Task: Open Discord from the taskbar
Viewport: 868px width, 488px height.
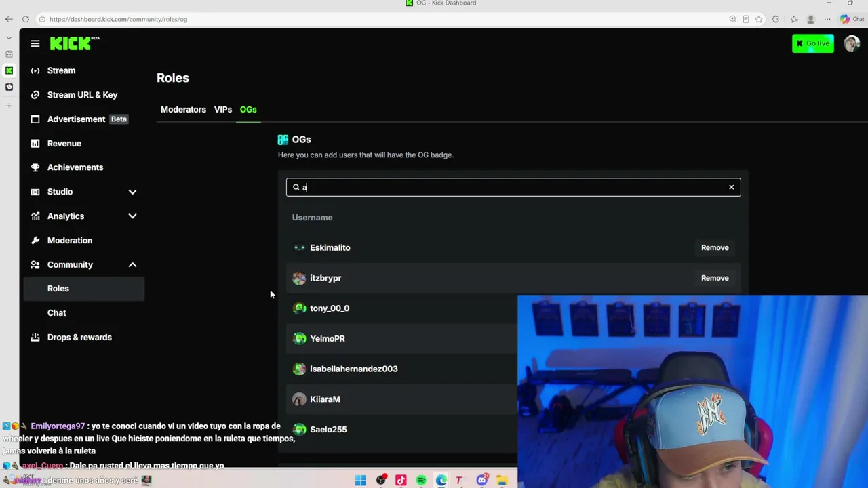Action: pos(482,481)
